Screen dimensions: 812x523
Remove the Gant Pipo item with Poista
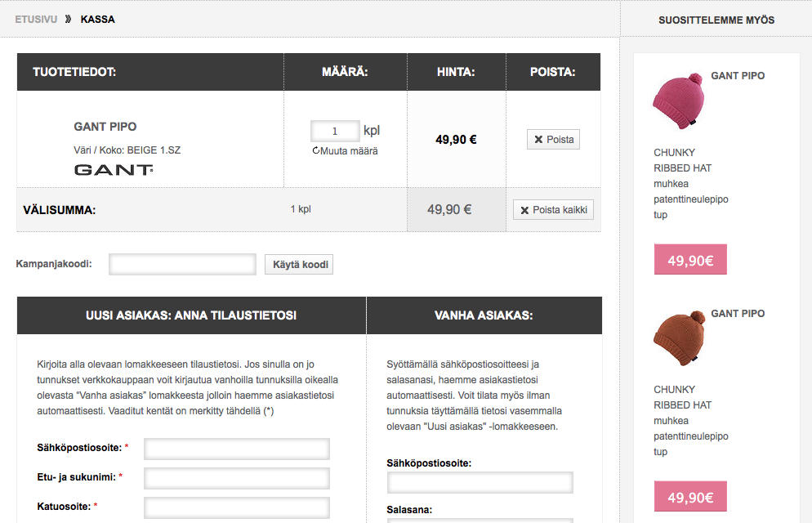553,139
